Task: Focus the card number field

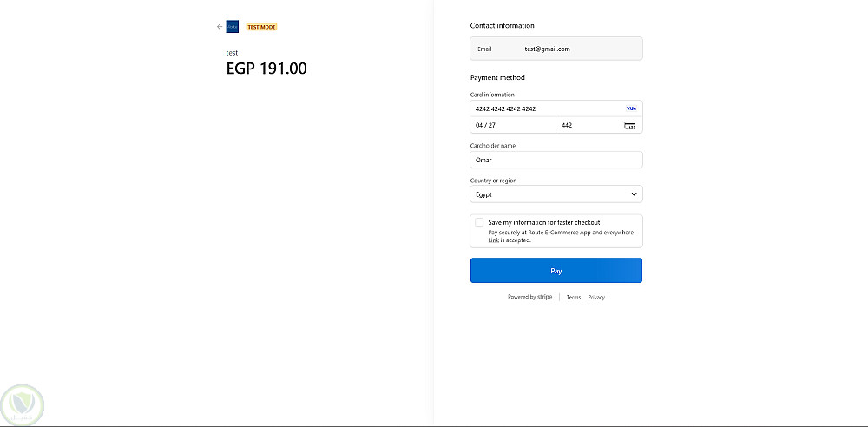Action: pos(547,108)
